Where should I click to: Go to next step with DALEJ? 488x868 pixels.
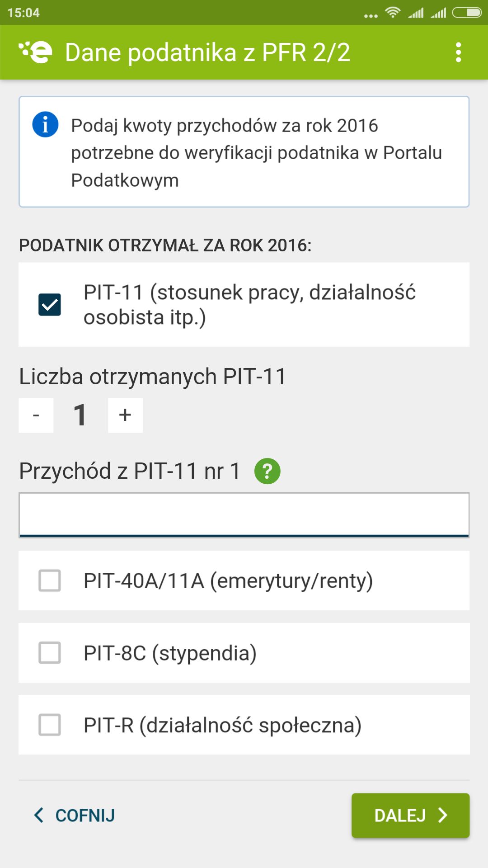(411, 816)
